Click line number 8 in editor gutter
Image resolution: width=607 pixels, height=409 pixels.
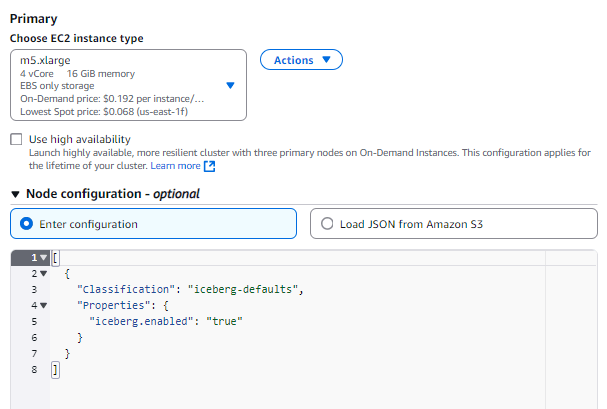tap(33, 370)
